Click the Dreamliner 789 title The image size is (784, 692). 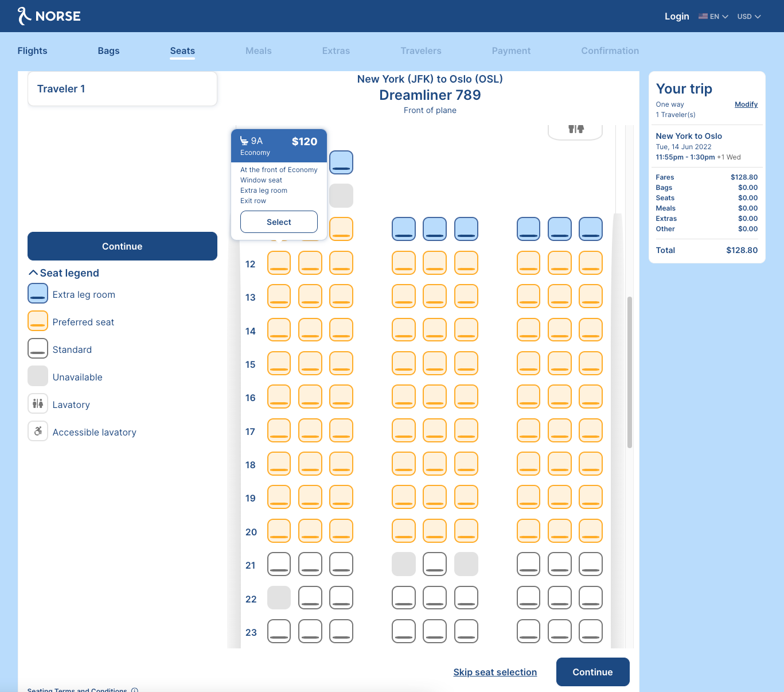pos(430,95)
